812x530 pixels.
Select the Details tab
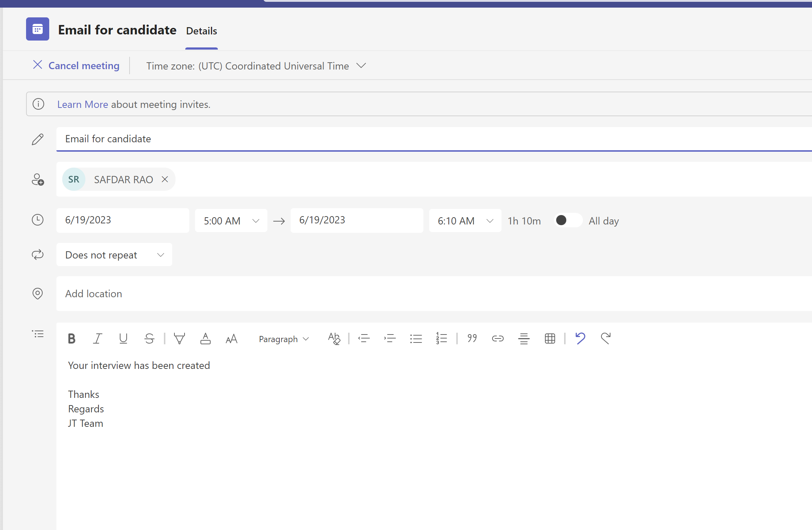[x=202, y=31]
